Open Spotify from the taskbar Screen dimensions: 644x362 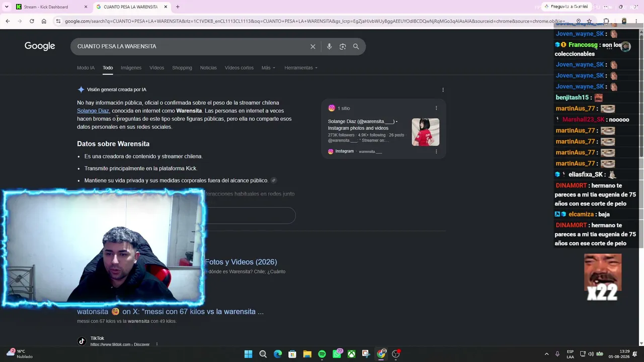(322, 354)
